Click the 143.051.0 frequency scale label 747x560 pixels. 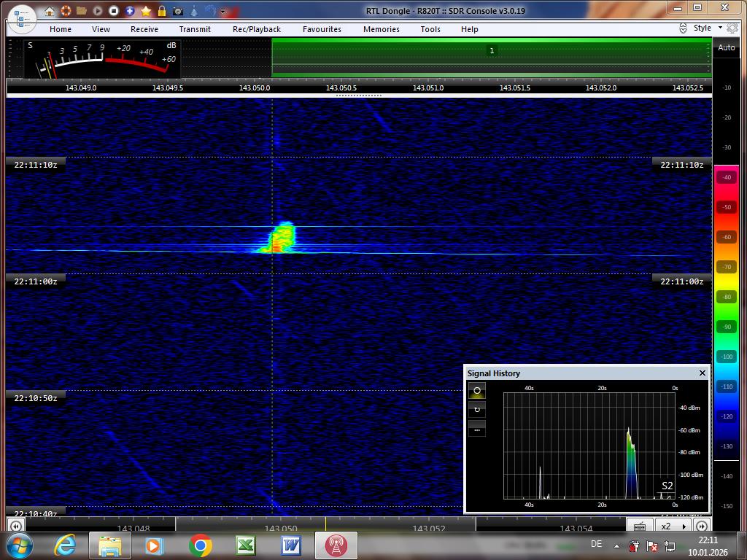coord(427,88)
